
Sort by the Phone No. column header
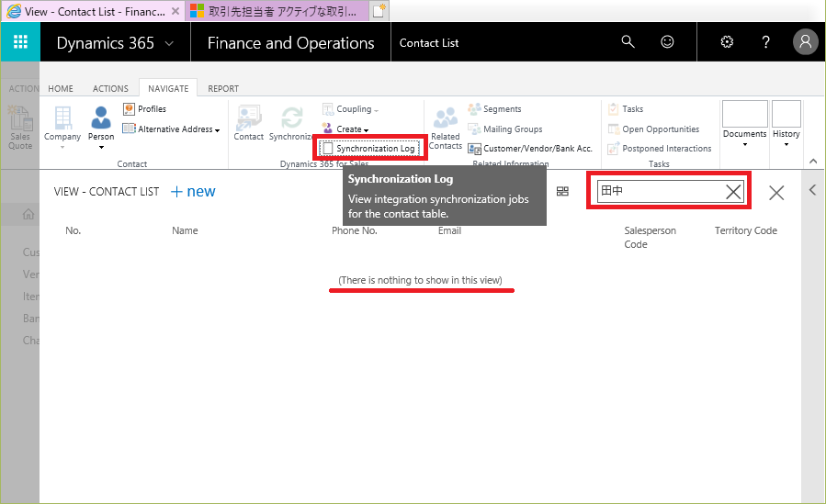coord(355,230)
